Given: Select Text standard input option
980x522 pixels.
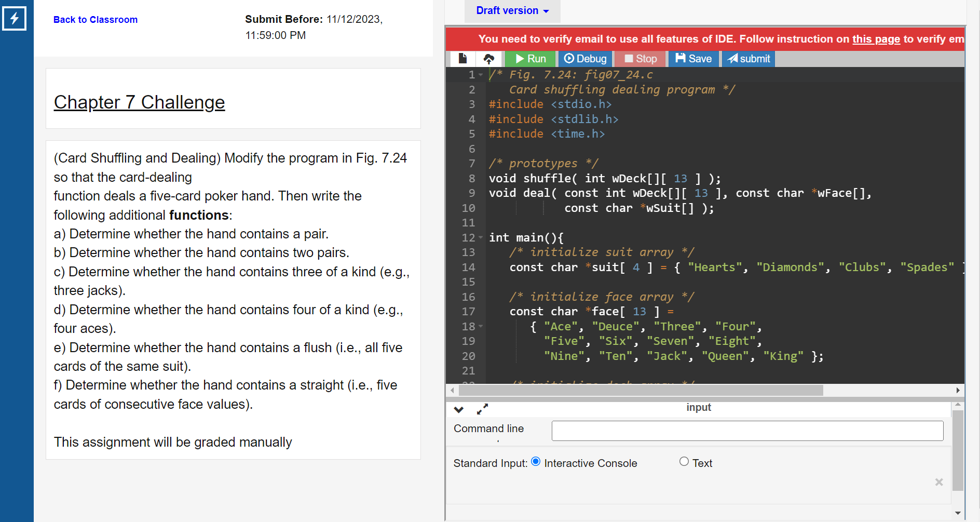Looking at the screenshot, I should click(x=684, y=461).
